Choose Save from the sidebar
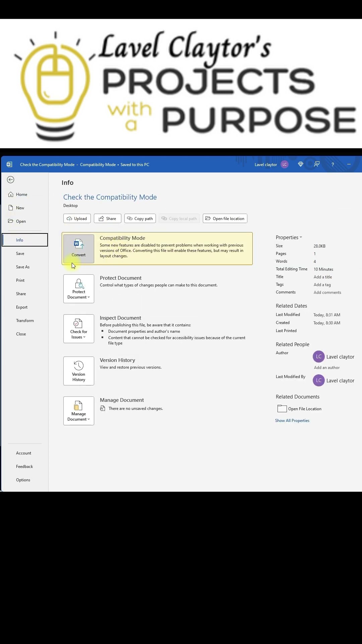 coord(25,254)
